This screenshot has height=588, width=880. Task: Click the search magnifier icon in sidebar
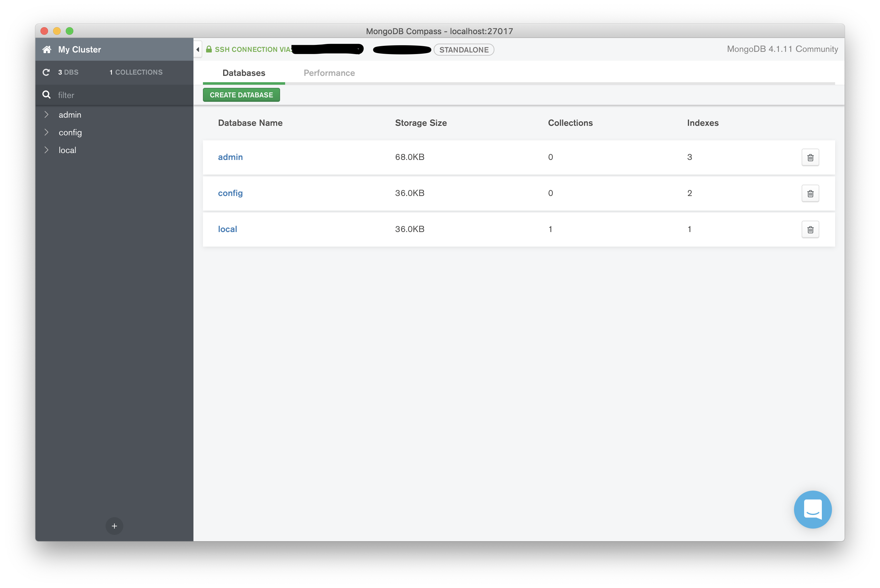tap(46, 95)
